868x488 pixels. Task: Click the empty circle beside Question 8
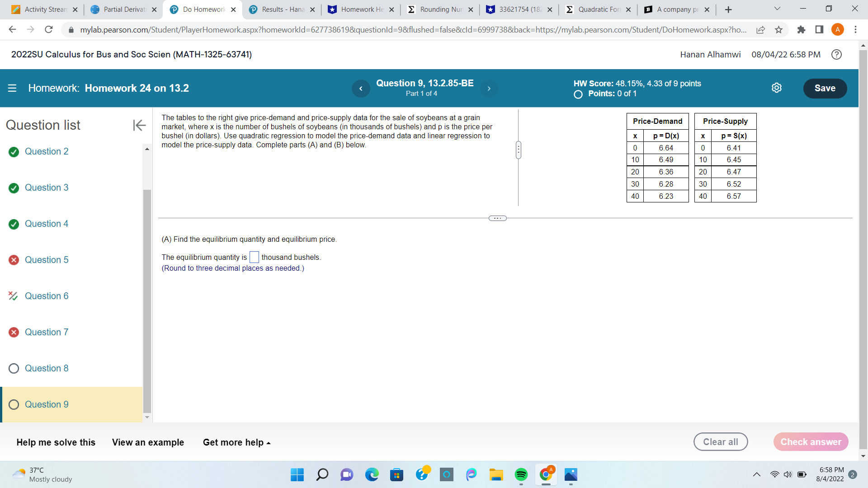coord(13,368)
